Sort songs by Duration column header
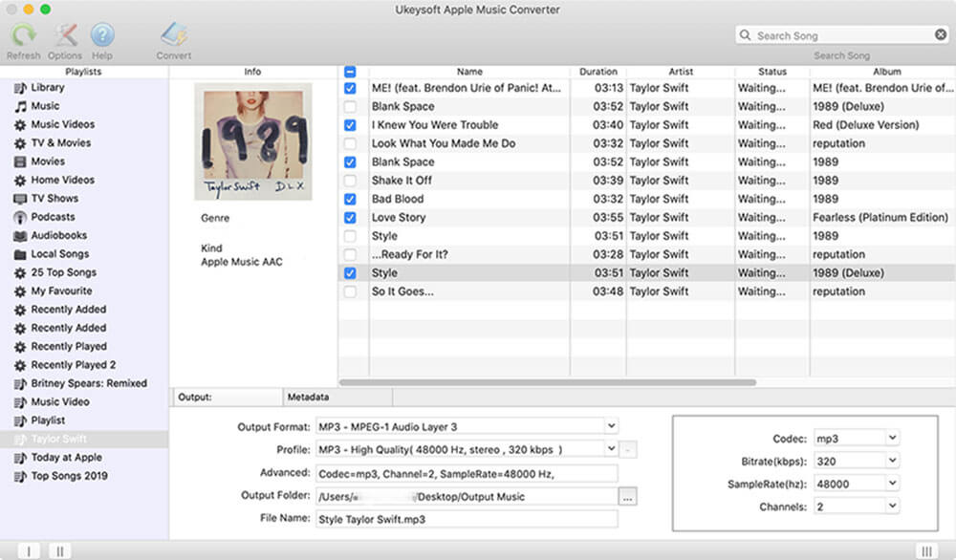The width and height of the screenshot is (956, 560). click(598, 72)
